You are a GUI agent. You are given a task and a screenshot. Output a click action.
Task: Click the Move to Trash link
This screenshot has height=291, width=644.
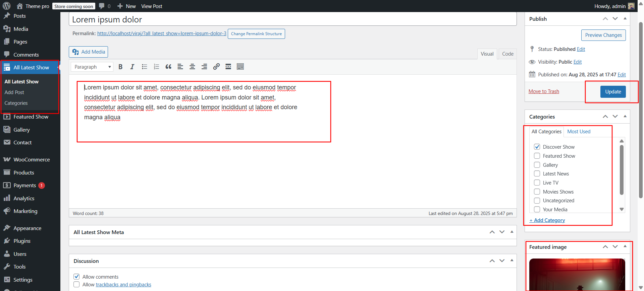(544, 91)
